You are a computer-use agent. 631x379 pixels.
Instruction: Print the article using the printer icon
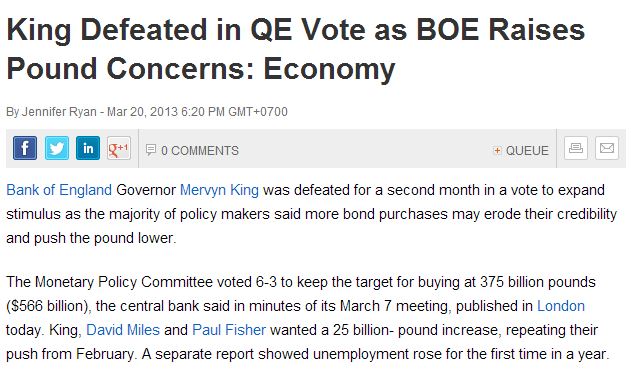(576, 148)
